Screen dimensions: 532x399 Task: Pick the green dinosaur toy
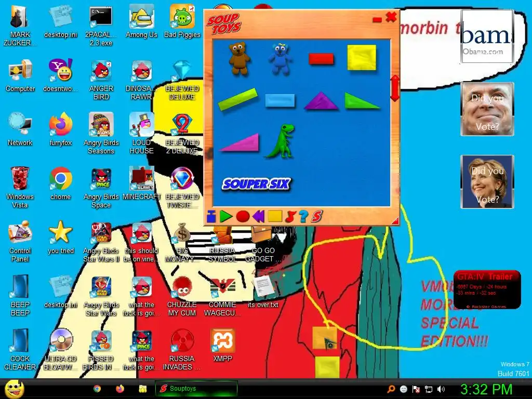coord(281,141)
